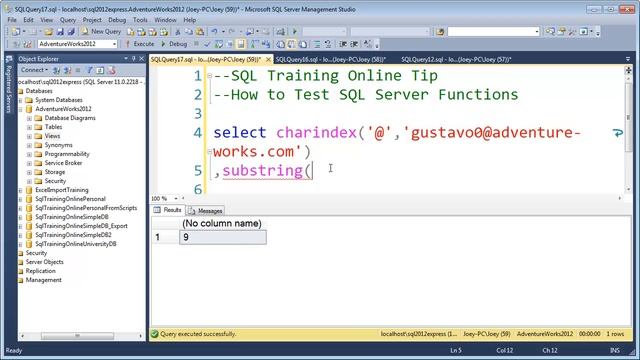Click Display Estimated Execution Plan icon
This screenshot has height=360, width=640.
click(218, 44)
